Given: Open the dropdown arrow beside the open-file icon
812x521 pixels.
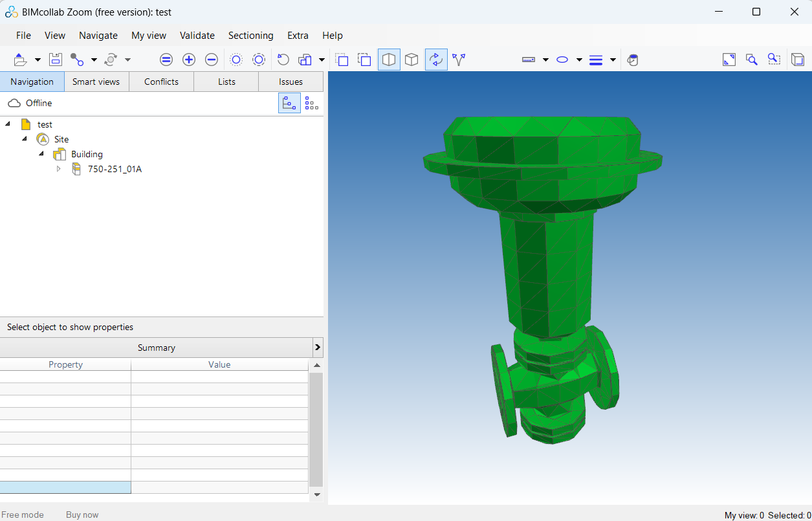Looking at the screenshot, I should click(x=38, y=60).
